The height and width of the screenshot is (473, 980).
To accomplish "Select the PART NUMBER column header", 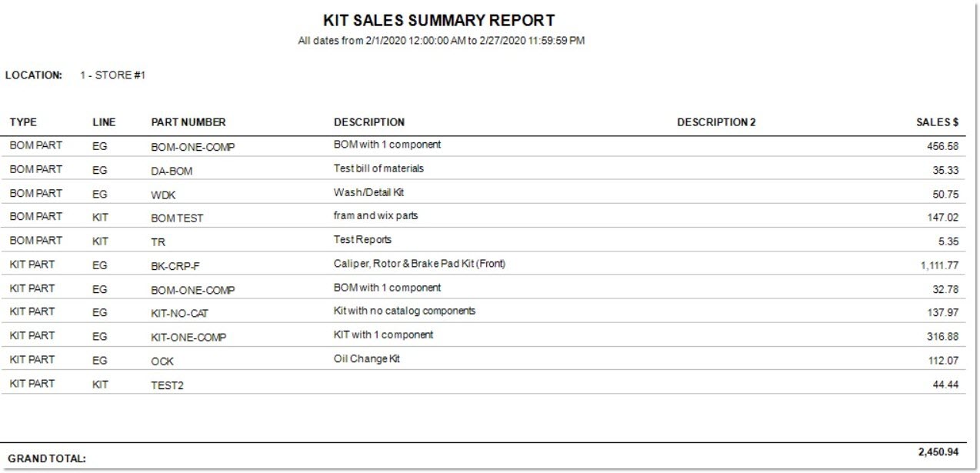I will [188, 122].
